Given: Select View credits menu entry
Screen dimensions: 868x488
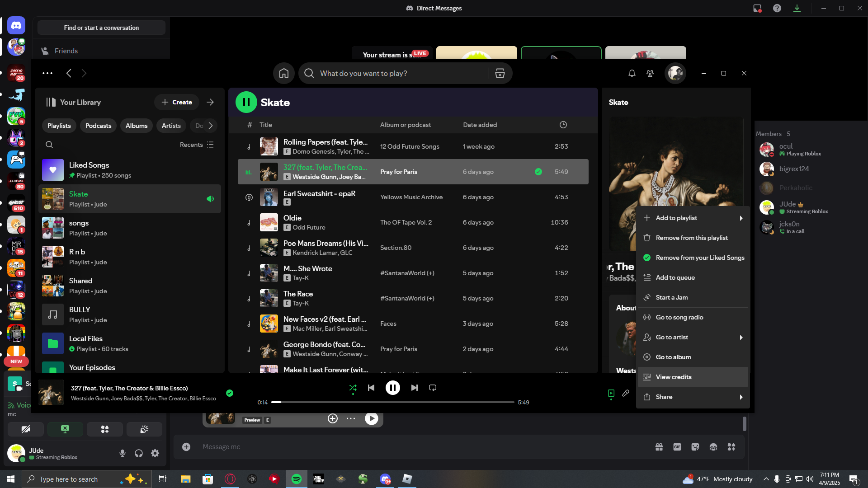Looking at the screenshot, I should click(673, 377).
